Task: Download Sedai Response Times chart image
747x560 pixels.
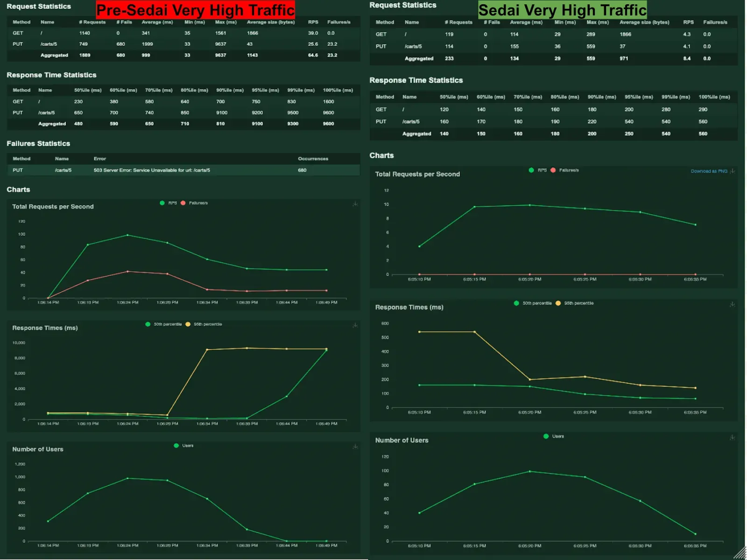Action: tap(733, 304)
